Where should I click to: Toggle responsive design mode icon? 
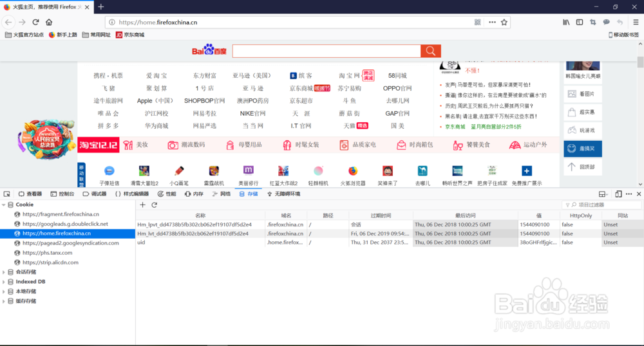(x=618, y=194)
